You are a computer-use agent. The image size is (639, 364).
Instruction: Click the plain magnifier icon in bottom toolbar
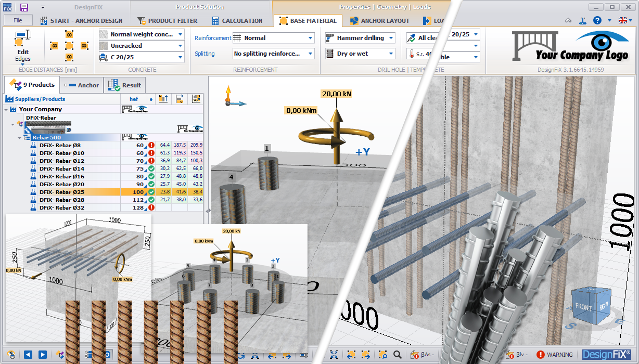click(397, 355)
